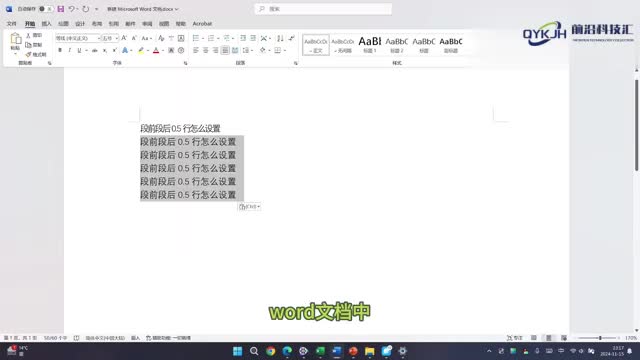Click the enclosed character circle icon
Viewport: 640px width, 360px height.
coord(181,51)
